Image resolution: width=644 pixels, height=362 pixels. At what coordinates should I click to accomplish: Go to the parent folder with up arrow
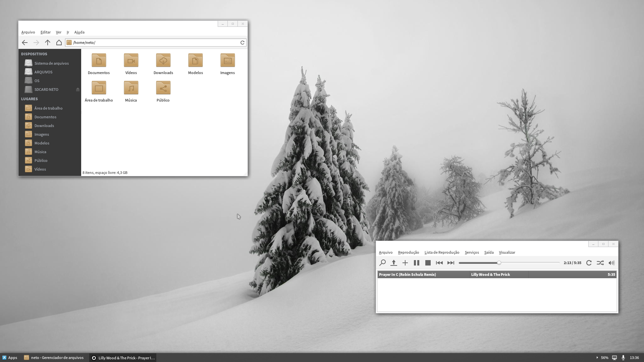point(48,43)
